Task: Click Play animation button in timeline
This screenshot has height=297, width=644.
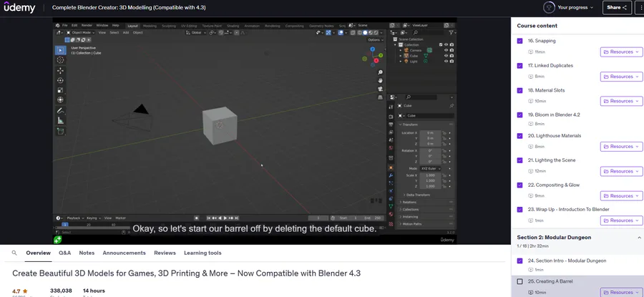Action: (225, 218)
